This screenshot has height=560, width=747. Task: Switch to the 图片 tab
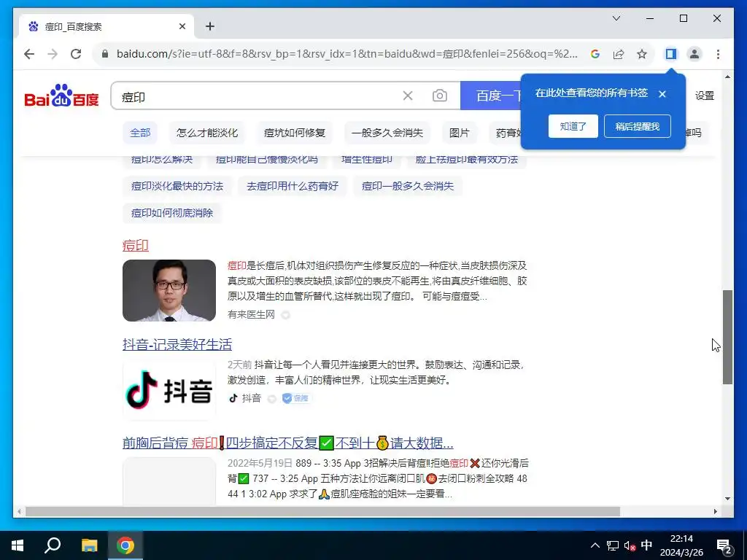(x=460, y=133)
